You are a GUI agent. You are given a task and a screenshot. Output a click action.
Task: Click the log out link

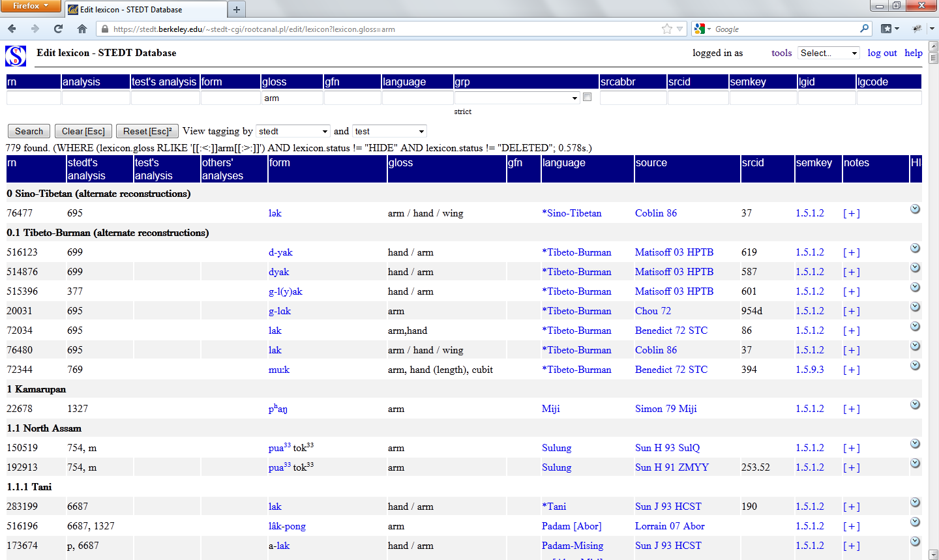coord(882,53)
